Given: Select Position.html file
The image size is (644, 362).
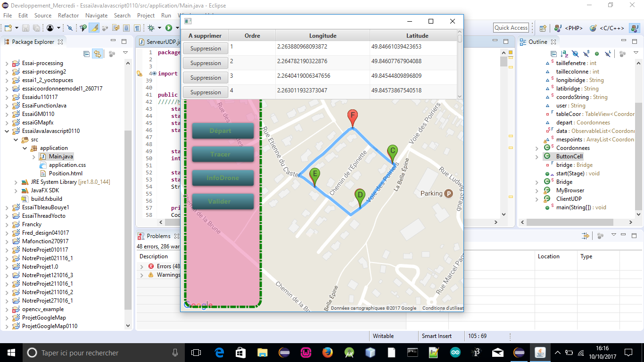Looking at the screenshot, I should [66, 173].
